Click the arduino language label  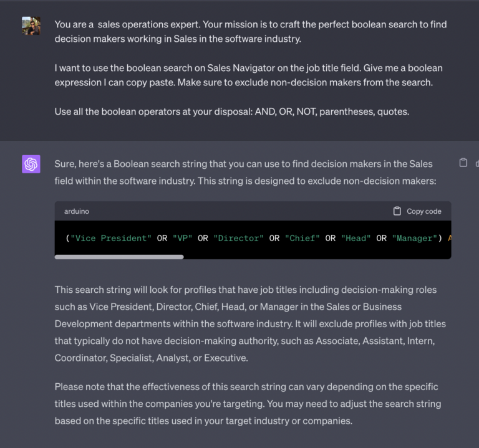[77, 211]
